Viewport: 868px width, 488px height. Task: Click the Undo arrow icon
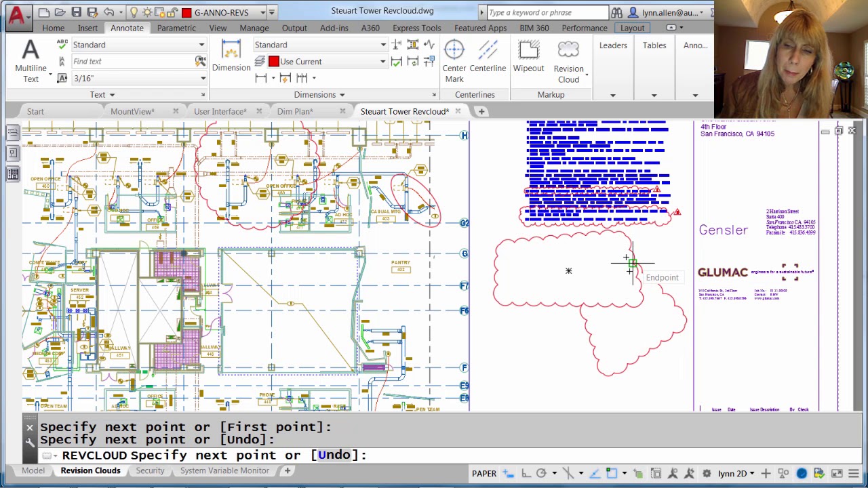coord(108,12)
